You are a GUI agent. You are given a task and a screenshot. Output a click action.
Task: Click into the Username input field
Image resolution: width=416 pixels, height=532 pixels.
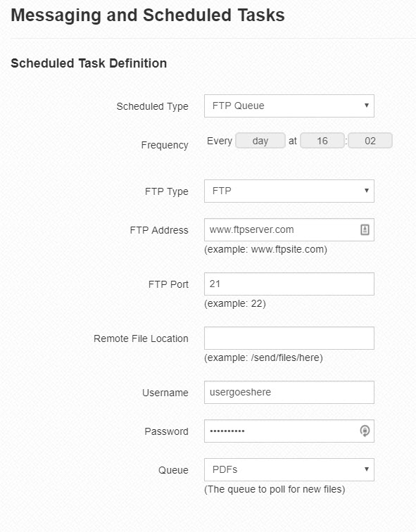(x=289, y=392)
